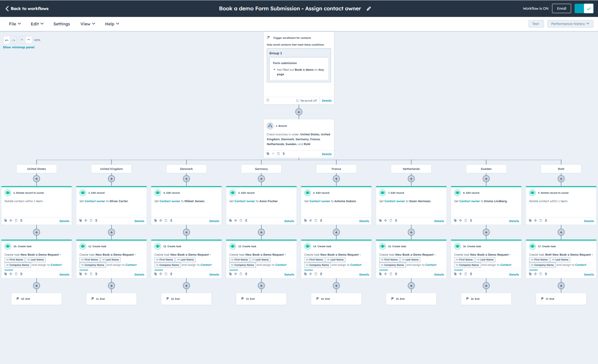598x364 pixels.
Task: Expand the Edit menu
Action: (37, 24)
